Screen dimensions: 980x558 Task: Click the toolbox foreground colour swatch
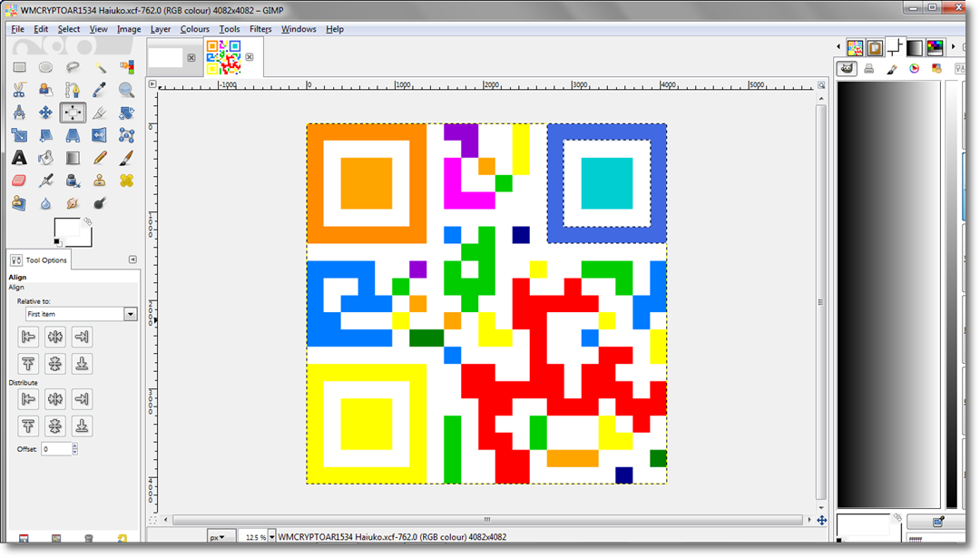(x=66, y=229)
